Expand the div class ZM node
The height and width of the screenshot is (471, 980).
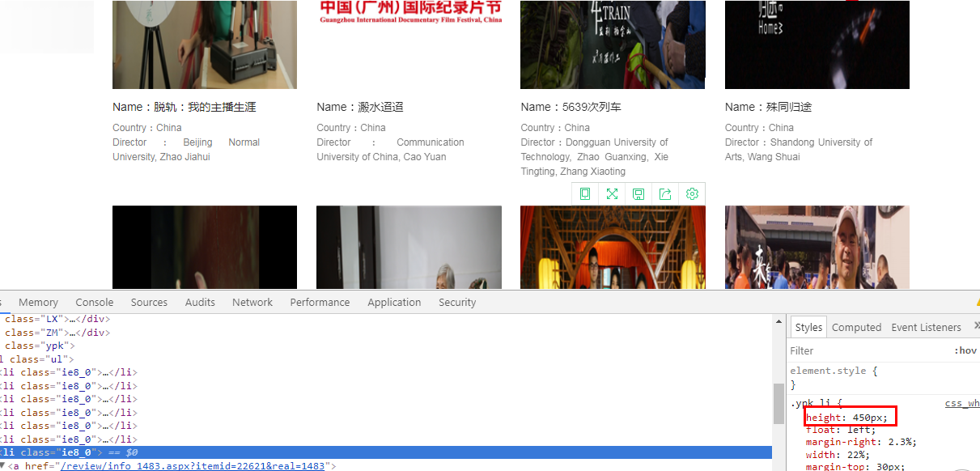pos(32,333)
